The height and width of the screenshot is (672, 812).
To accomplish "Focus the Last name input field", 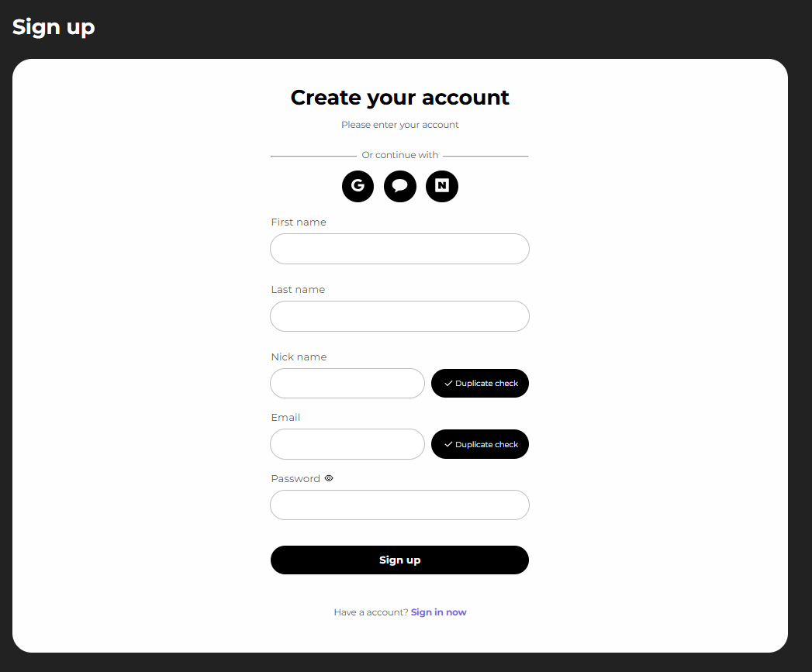I will click(399, 316).
